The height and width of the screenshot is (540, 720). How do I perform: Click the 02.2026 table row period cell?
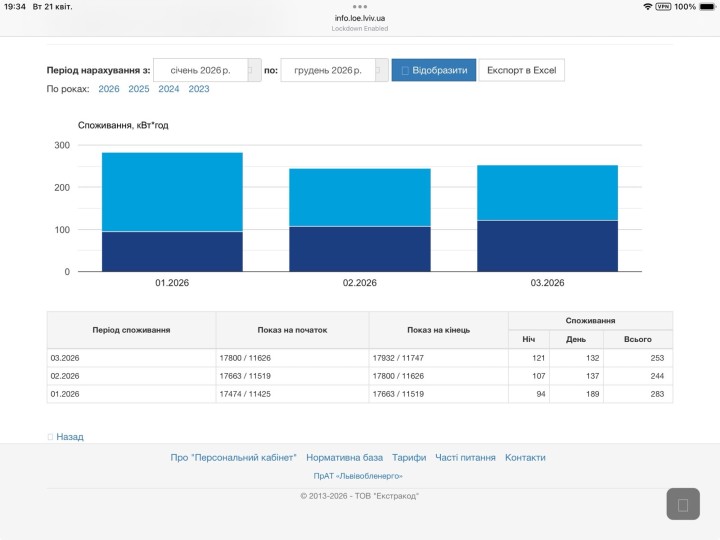click(x=131, y=376)
